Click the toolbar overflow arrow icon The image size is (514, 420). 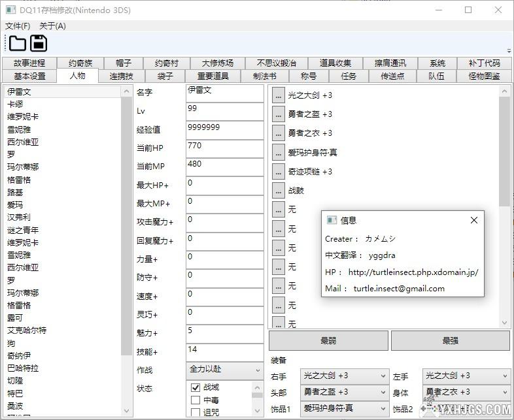509,49
